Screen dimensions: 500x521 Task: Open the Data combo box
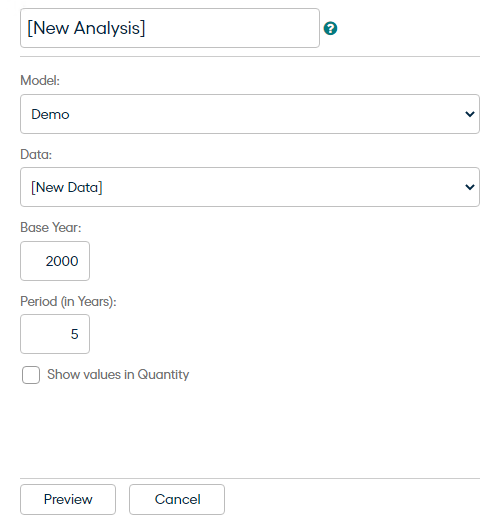point(250,187)
